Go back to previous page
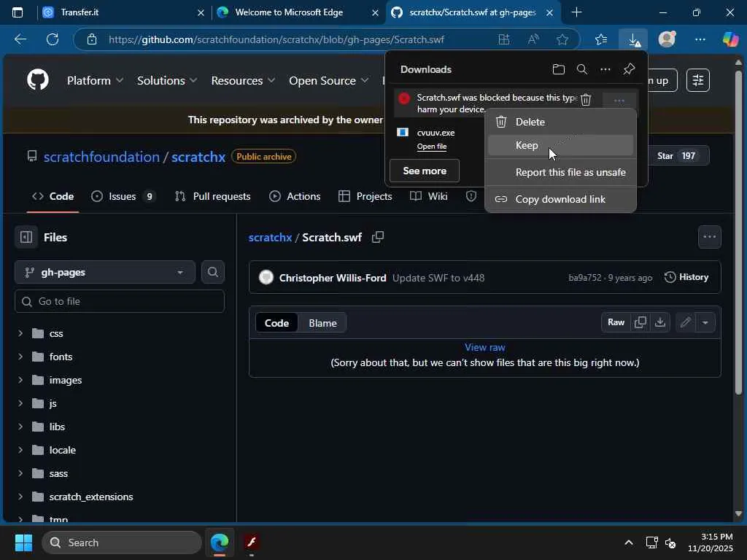The width and height of the screenshot is (747, 560). 20,39
